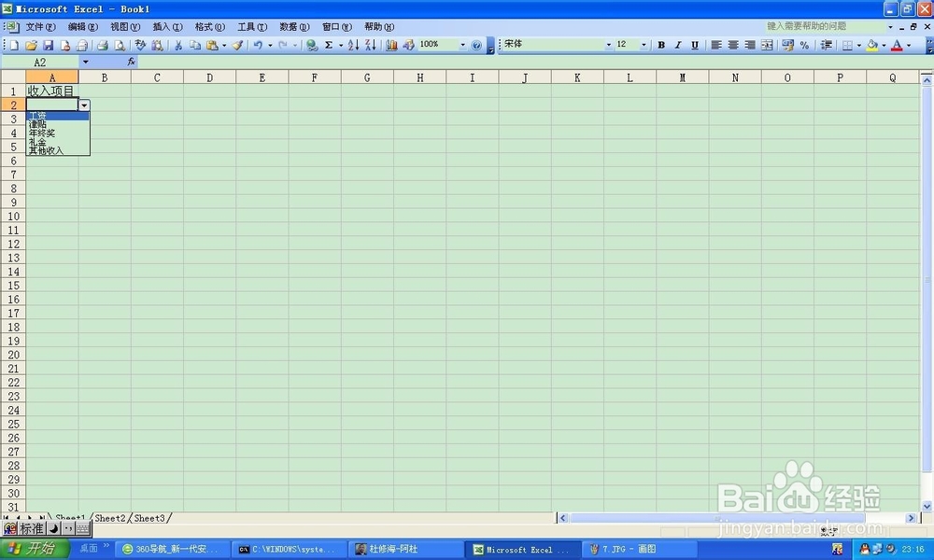
Task: Click the Windows 开始 start button
Action: click(34, 549)
